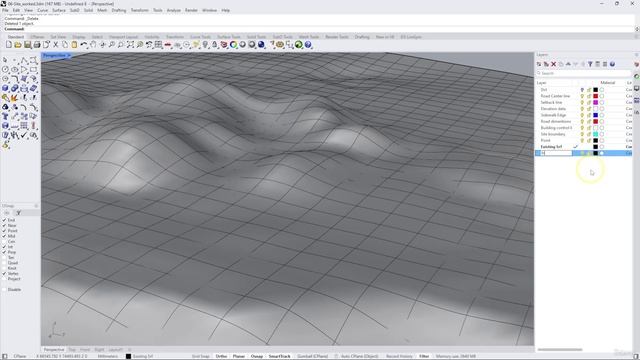This screenshot has height=360, width=640.
Task: Switch to the Curve Tools toolbar tab
Action: pyautogui.click(x=200, y=37)
